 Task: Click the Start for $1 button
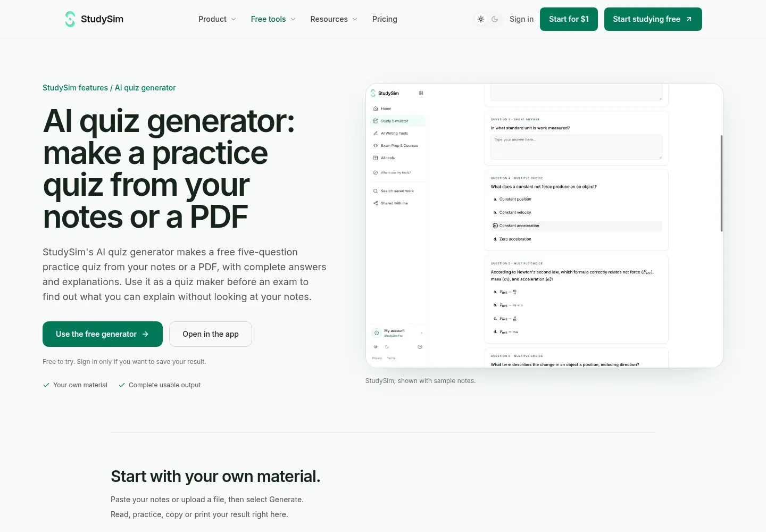coord(569,19)
